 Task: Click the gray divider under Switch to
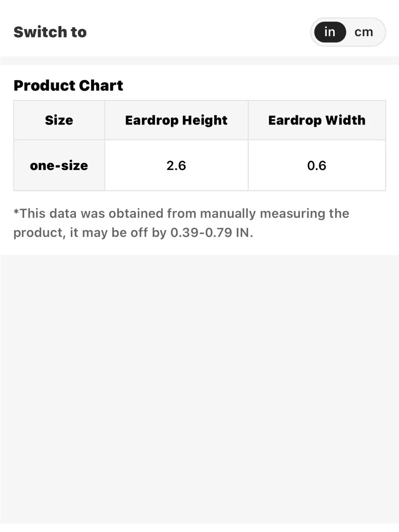click(x=199, y=61)
